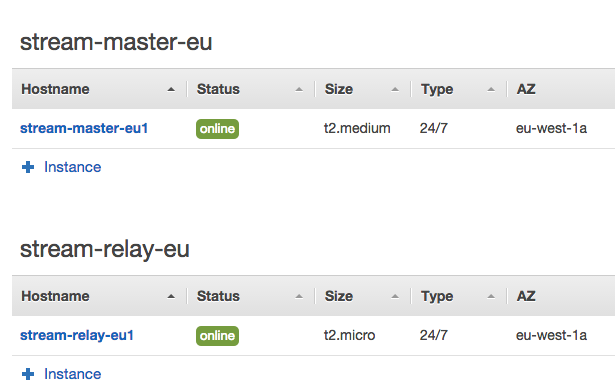Click plus icon under stream-relay-eu table
615x392 pixels.
[x=28, y=374]
